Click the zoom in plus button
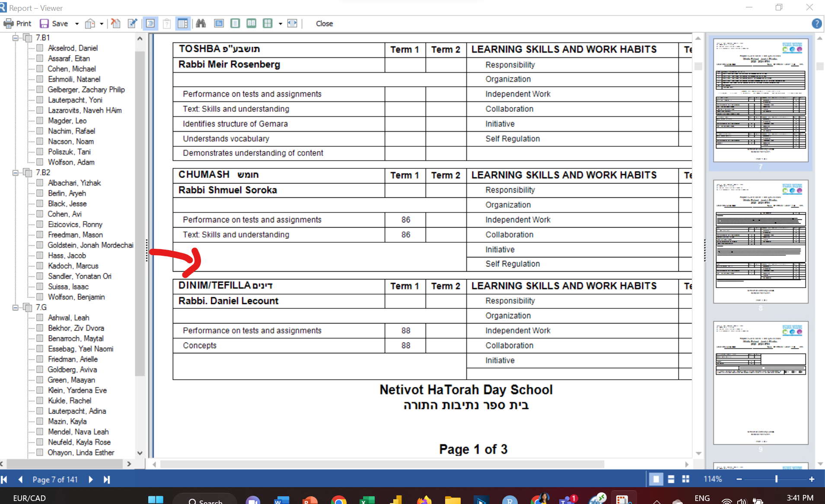 pos(812,479)
